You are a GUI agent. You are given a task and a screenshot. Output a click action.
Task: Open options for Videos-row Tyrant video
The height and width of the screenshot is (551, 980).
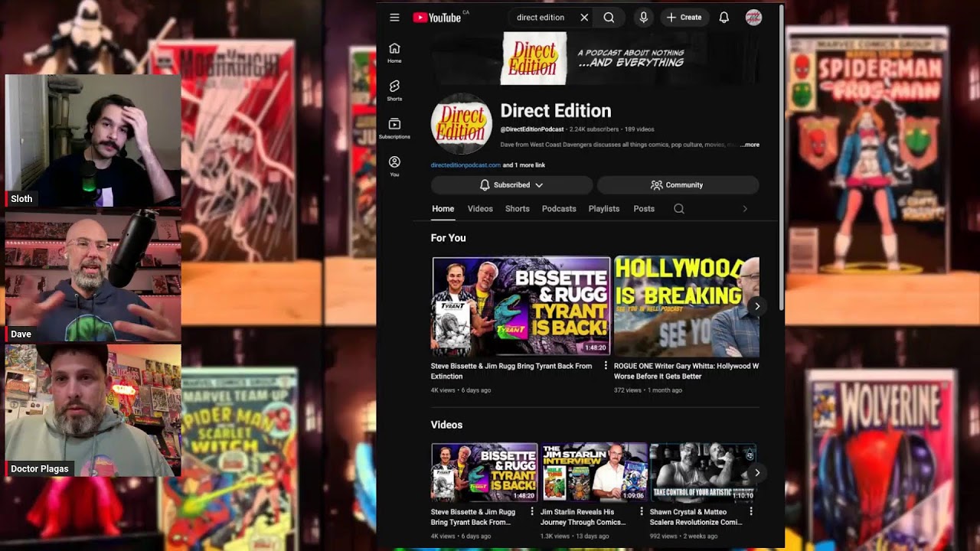click(x=532, y=512)
